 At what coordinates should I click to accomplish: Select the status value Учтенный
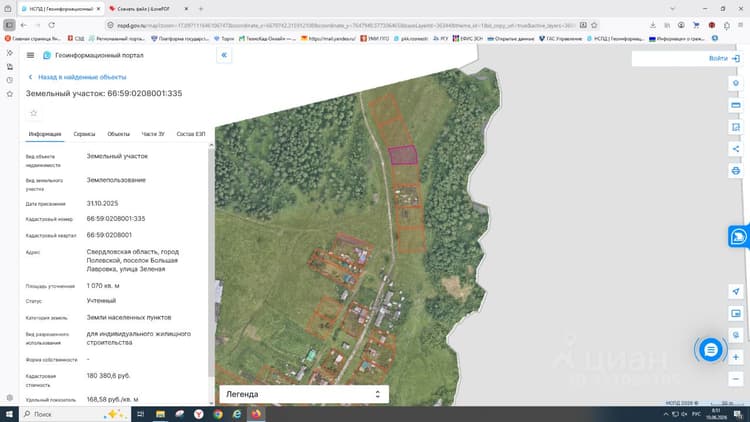pyautogui.click(x=101, y=300)
